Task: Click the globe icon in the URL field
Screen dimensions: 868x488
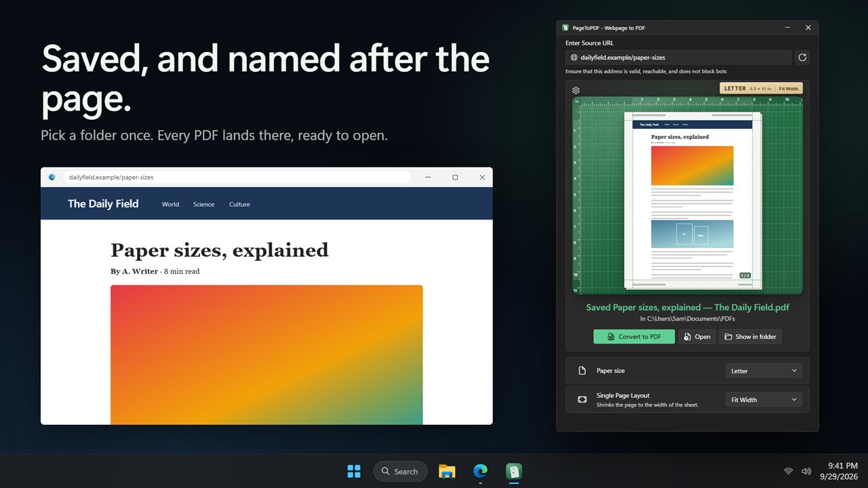Action: pos(574,58)
